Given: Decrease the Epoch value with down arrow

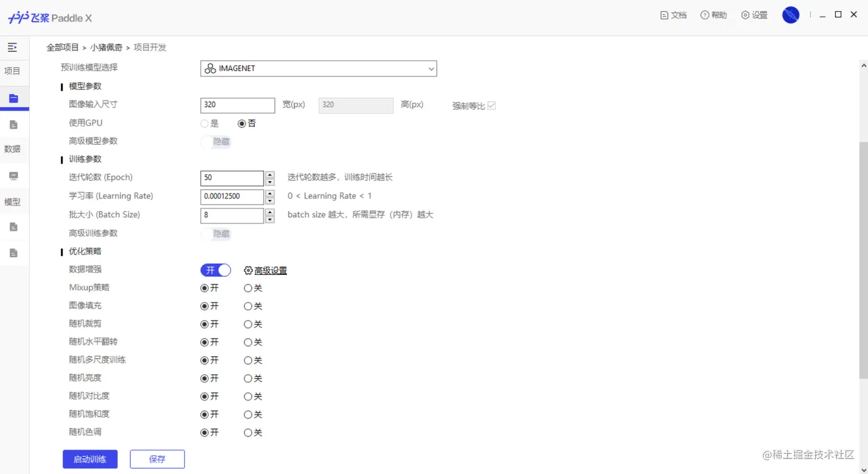Looking at the screenshot, I should pyautogui.click(x=270, y=182).
